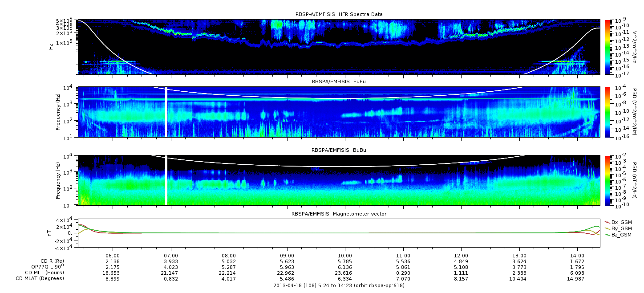
Task: Click the 14:00 time axis label
Action: [577, 256]
